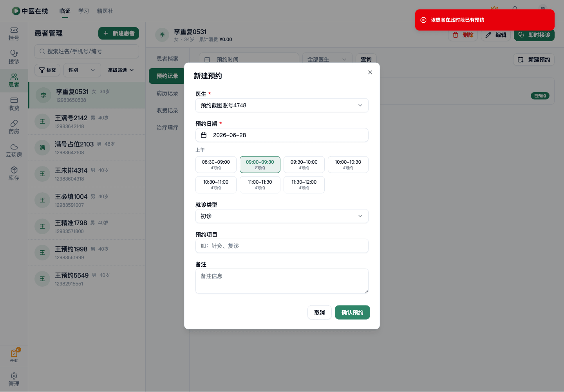Click the patient search box
Screen dimensions: 564x392
[x=87, y=51]
